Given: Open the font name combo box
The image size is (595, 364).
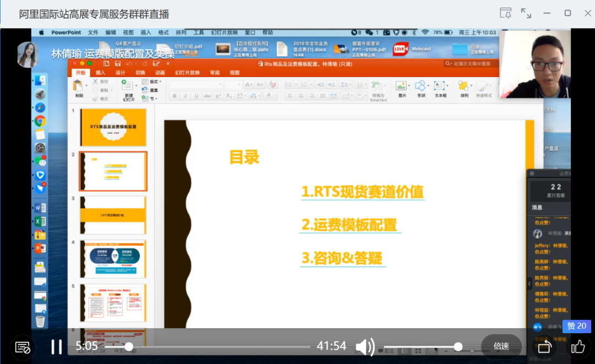Looking at the screenshot, I should [x=196, y=85].
